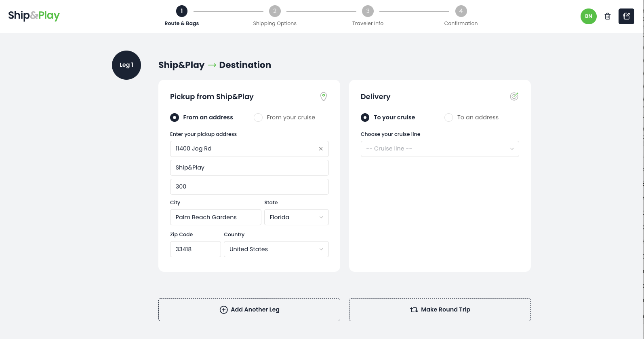Click the 'Choose your cruise line' label
Viewport: 644px width, 339px height.
tap(390, 134)
